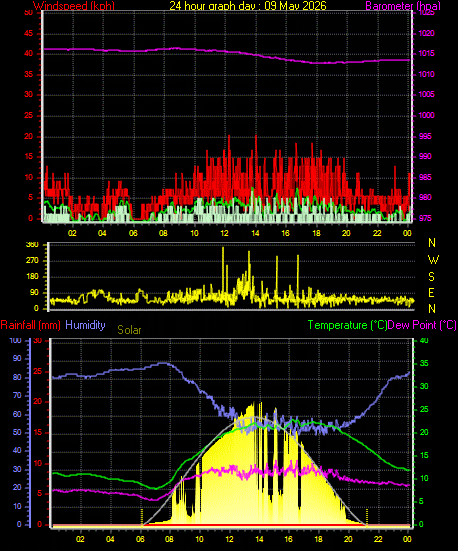The image size is (458, 551).
Task: Click the 360 degree wind direction label
Action: (x=32, y=245)
